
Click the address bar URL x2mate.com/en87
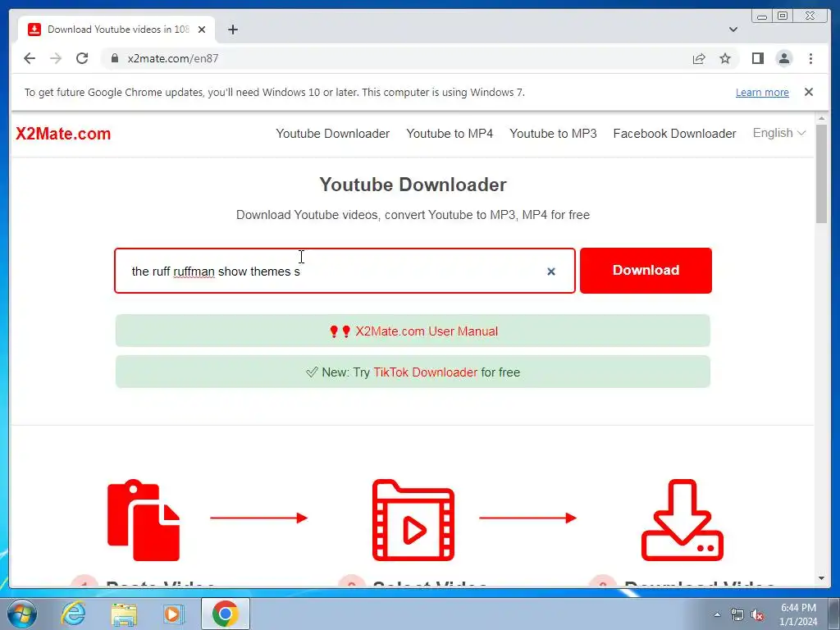coord(173,58)
